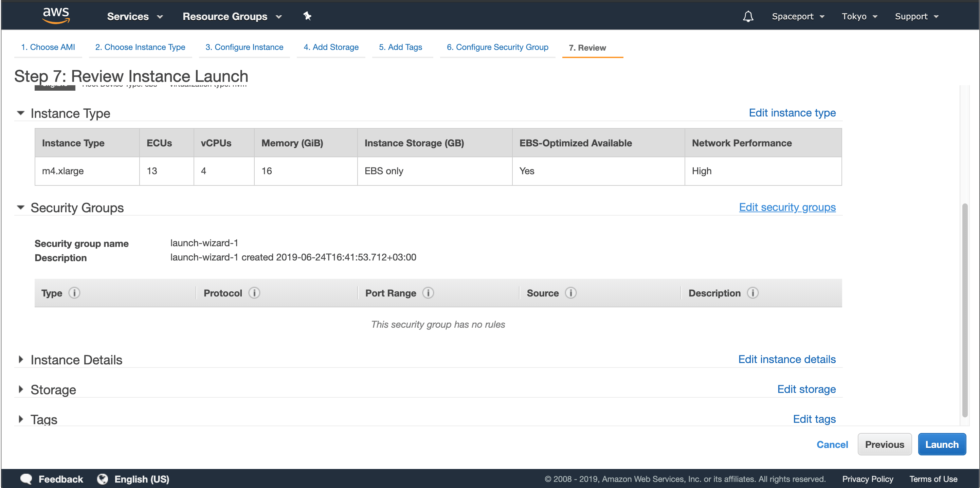
Task: Open the notifications bell icon
Action: (x=748, y=16)
